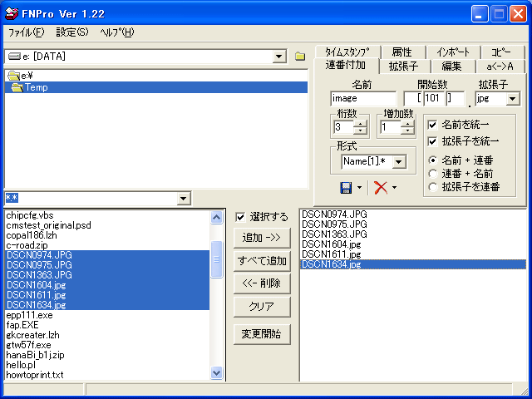Click the folder icon beside drive selector
532x399 pixels.
pos(300,57)
